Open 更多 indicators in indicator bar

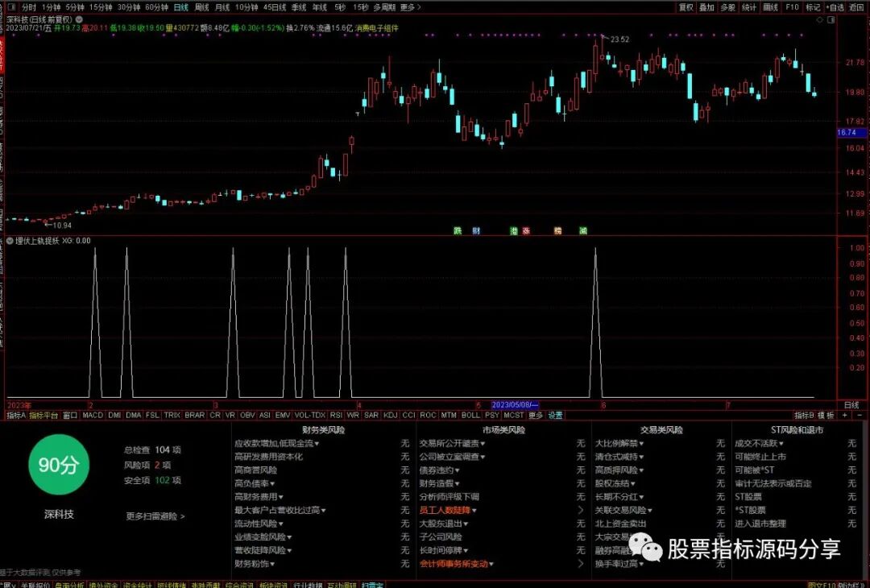536,415
